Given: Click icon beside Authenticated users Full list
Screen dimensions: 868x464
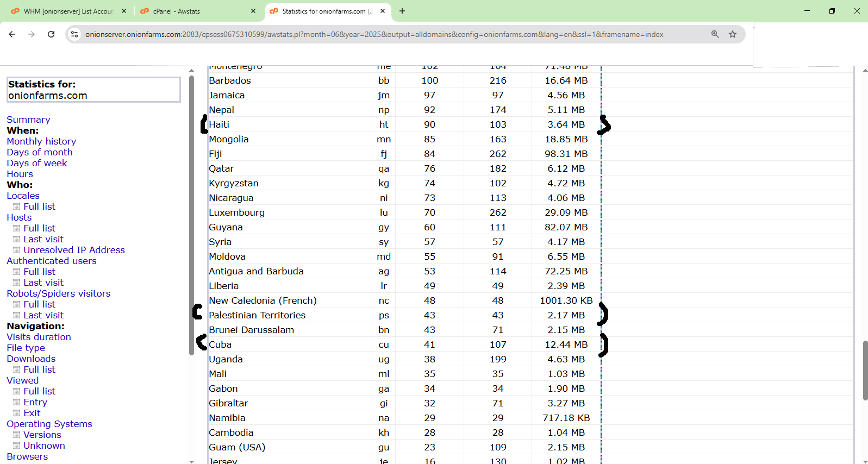Looking at the screenshot, I should click(17, 272).
